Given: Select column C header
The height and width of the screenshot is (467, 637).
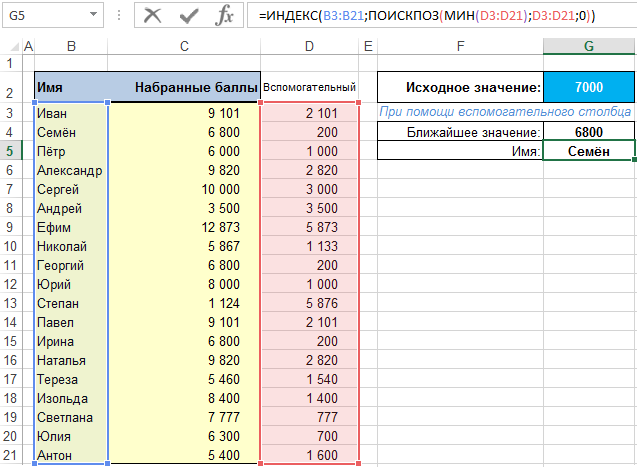Looking at the screenshot, I should 184,46.
